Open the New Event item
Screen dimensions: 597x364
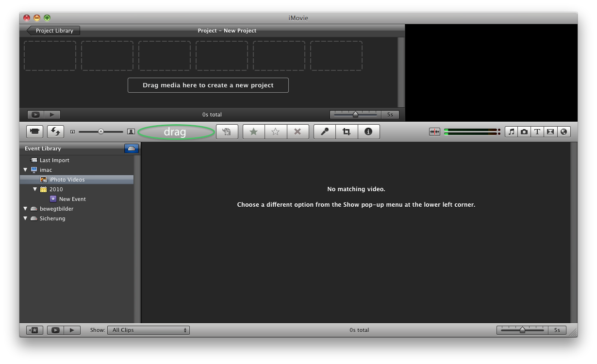click(x=72, y=199)
